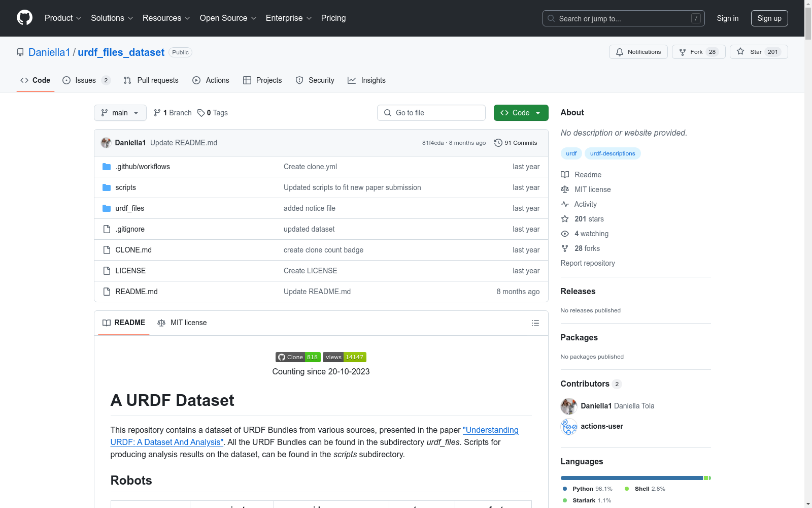The image size is (812, 508).
Task: Click the Search or jump to field
Action: tap(624, 18)
